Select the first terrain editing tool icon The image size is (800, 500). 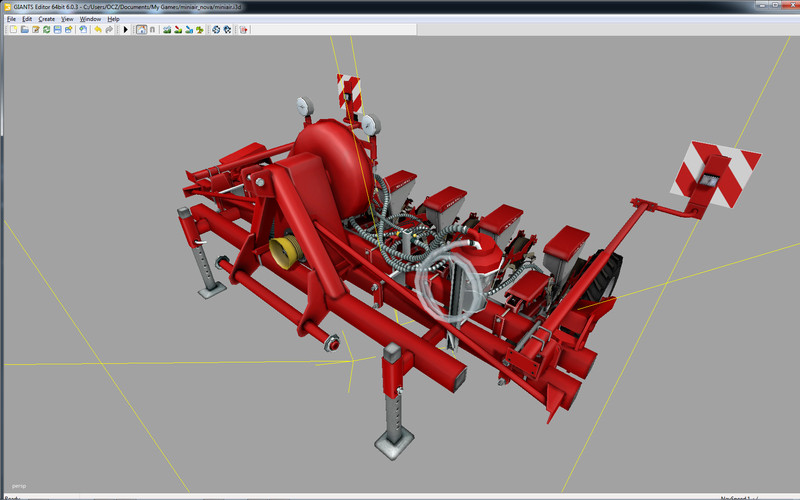pos(167,30)
